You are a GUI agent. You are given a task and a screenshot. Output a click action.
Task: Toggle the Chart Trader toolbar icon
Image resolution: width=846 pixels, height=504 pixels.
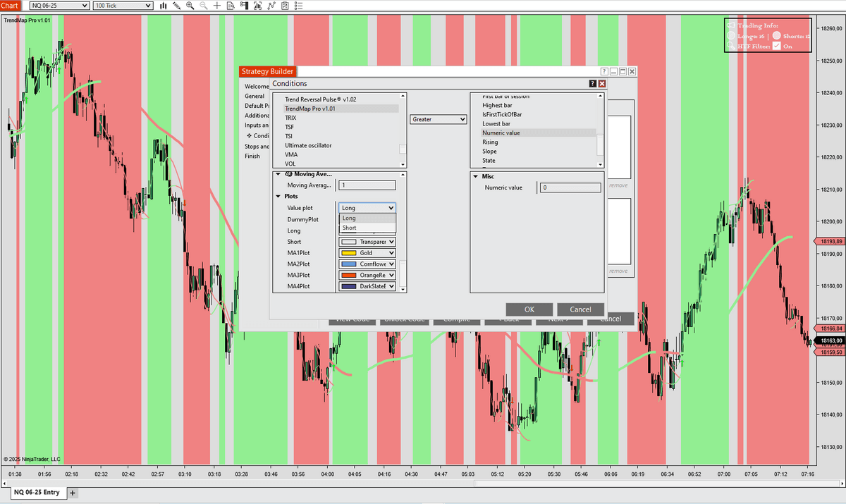tap(244, 6)
